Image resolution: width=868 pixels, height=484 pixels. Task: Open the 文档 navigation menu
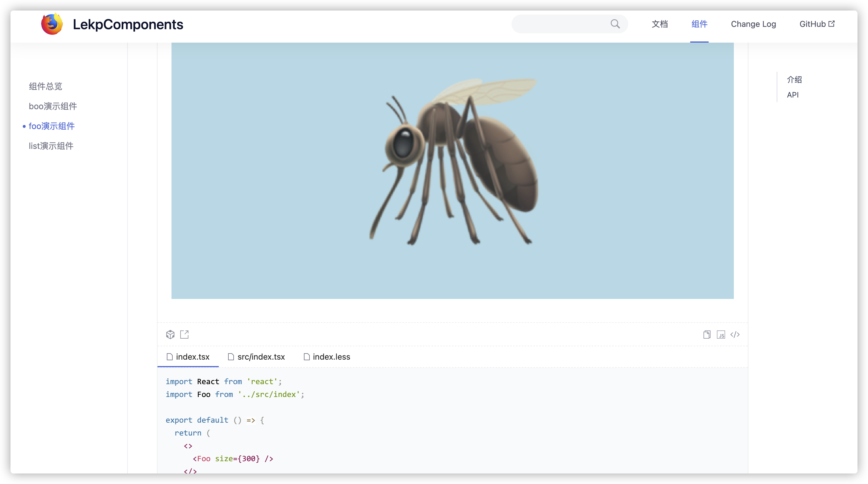pyautogui.click(x=659, y=24)
